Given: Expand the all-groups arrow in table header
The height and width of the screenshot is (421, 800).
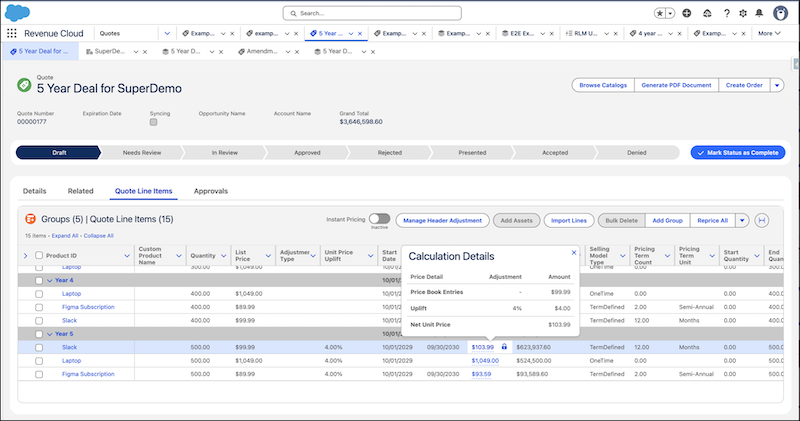Looking at the screenshot, I should (26, 256).
